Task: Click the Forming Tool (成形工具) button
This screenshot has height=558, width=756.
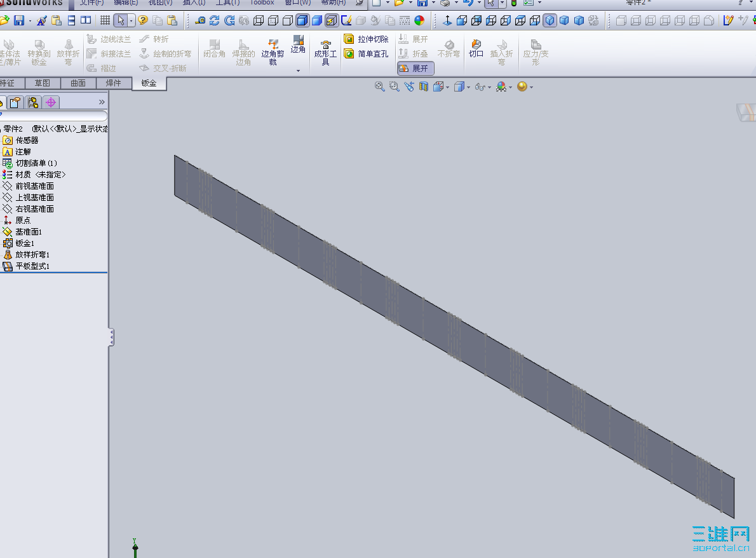Action: pyautogui.click(x=325, y=52)
